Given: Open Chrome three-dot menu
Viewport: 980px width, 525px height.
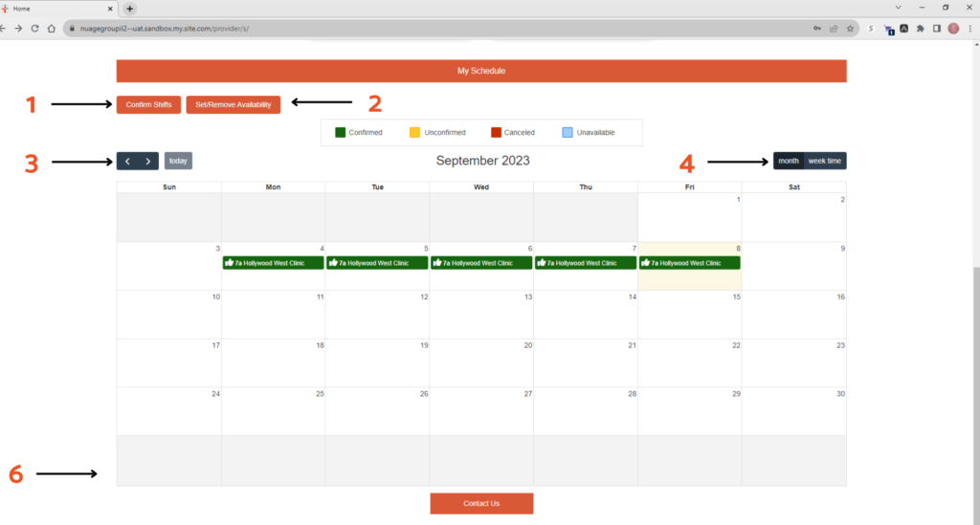Looking at the screenshot, I should click(x=969, y=29).
